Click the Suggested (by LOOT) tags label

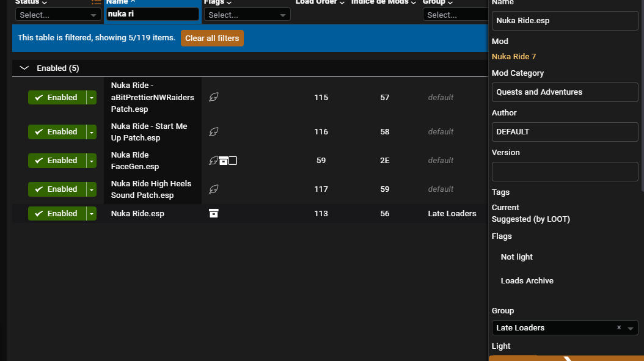coord(530,219)
